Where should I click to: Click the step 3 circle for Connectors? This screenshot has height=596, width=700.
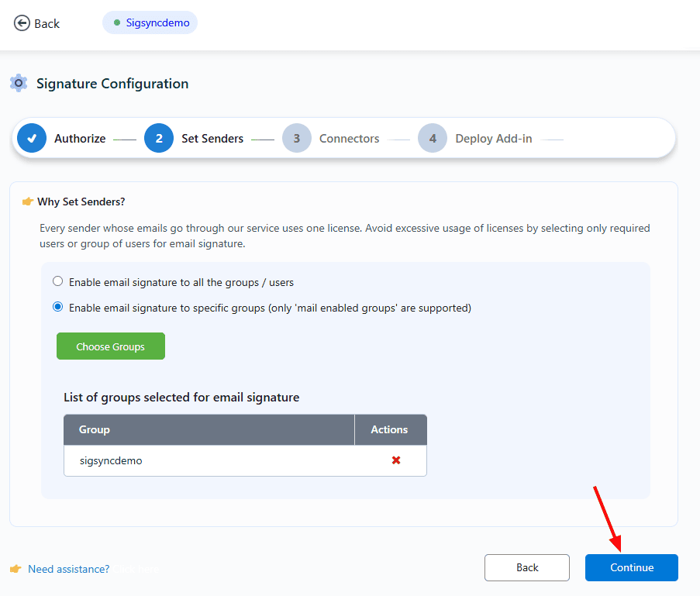click(297, 139)
